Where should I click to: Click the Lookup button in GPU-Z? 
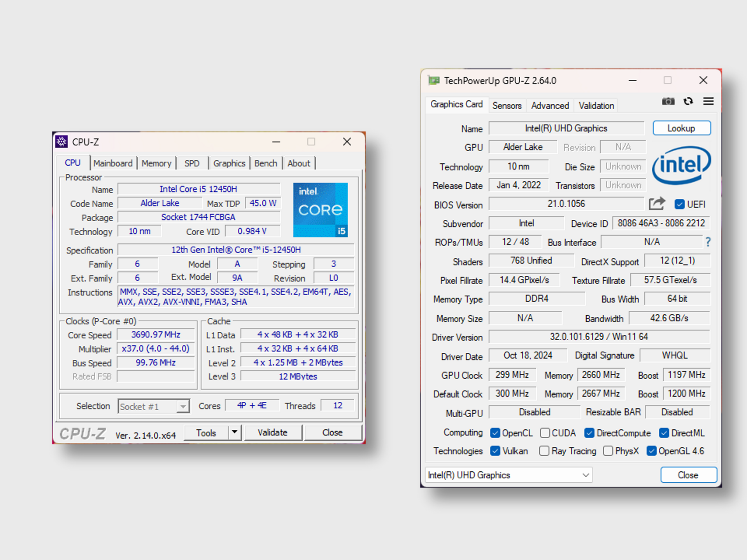tap(682, 128)
